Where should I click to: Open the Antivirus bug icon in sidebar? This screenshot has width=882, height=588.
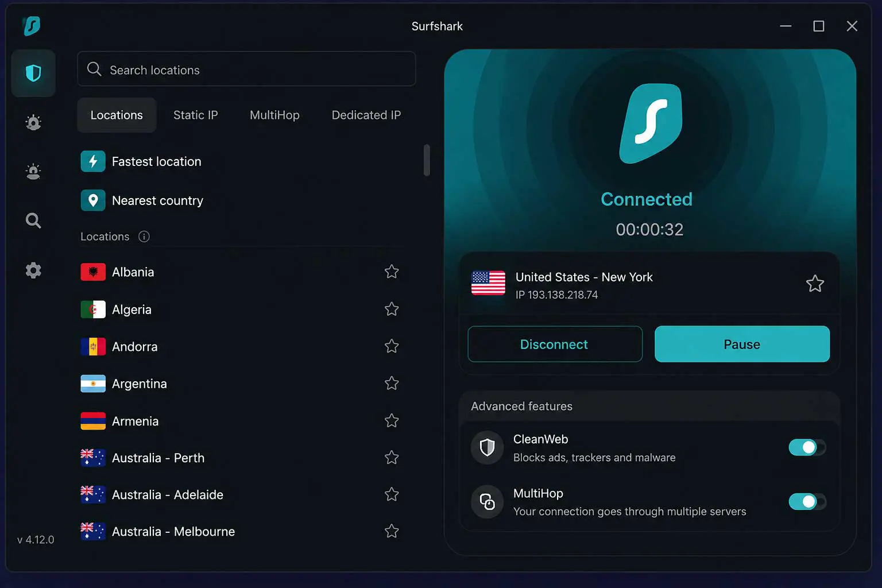(x=33, y=122)
